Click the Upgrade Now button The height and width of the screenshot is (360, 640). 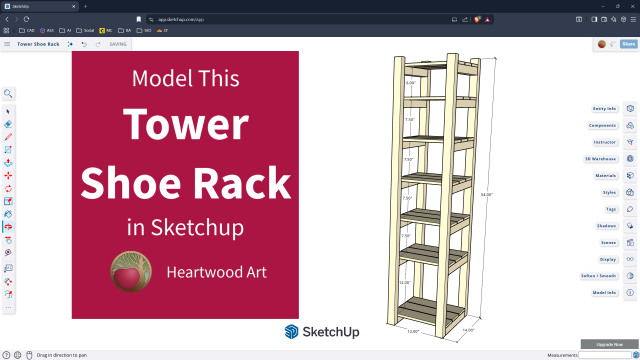pos(609,344)
